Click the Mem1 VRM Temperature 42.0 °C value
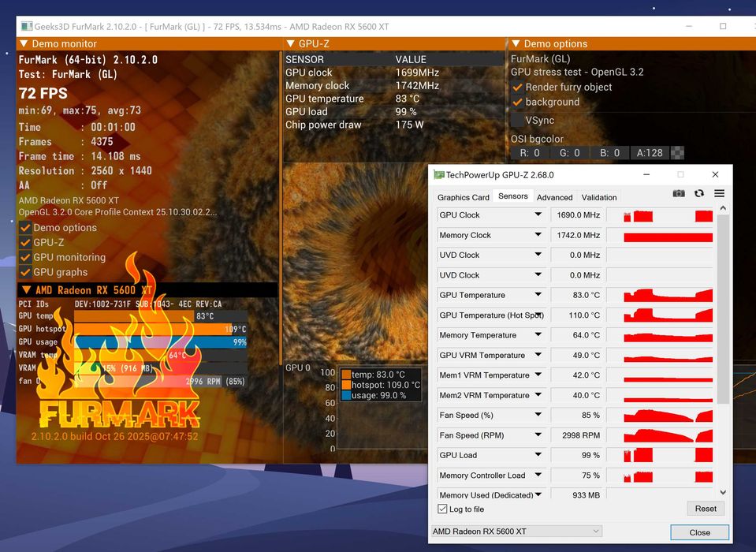756x552 pixels. pos(576,375)
